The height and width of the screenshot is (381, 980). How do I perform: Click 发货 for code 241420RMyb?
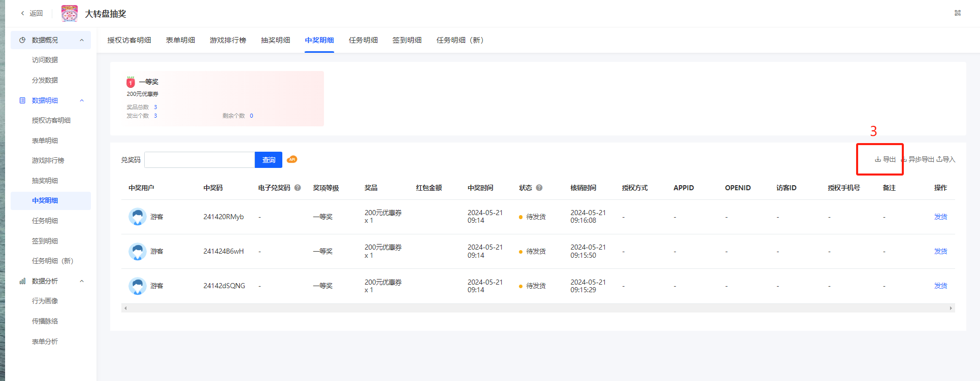940,217
